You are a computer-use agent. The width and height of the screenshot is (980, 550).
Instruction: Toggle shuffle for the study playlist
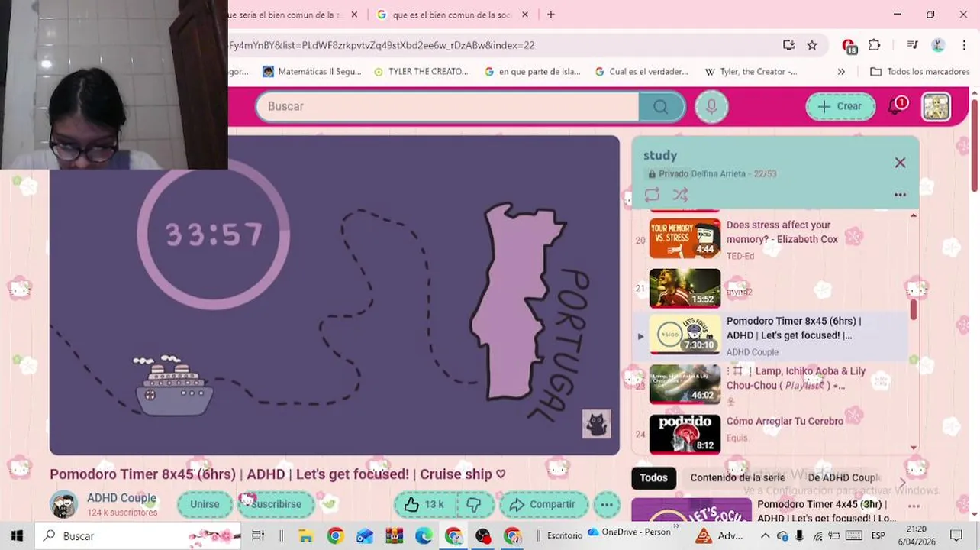tap(680, 195)
